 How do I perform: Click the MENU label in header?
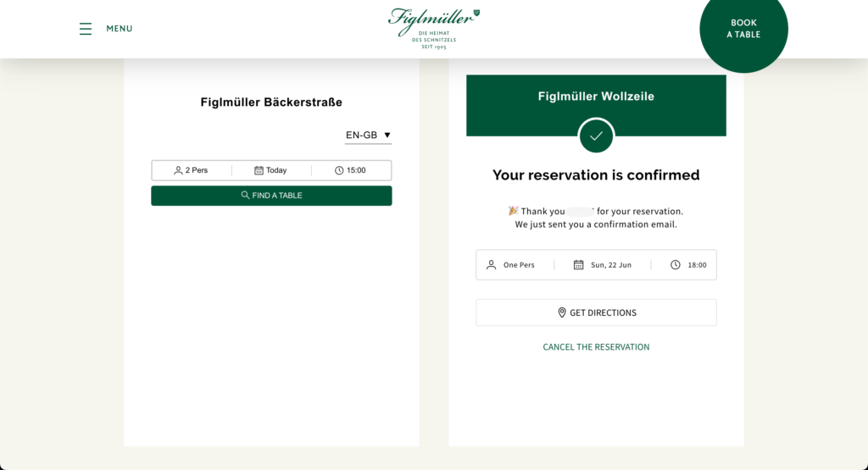pos(120,29)
